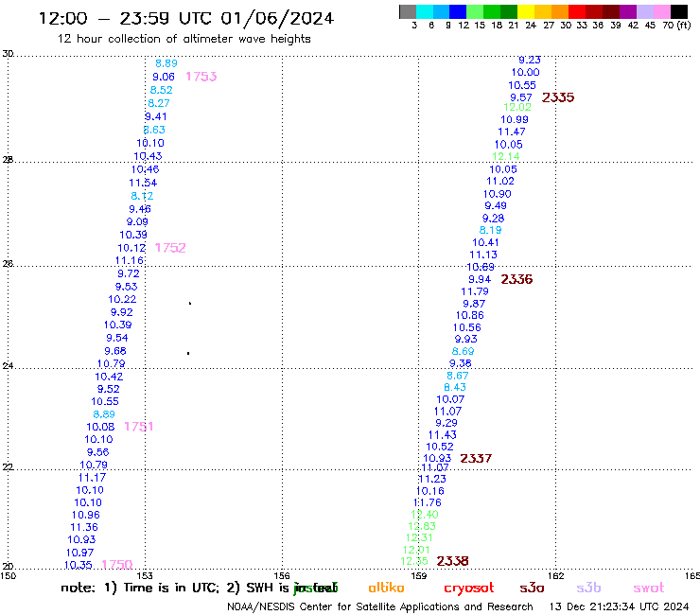Click wave height value 10.35
Viewport: 700px width, 615px height.
click(x=79, y=565)
